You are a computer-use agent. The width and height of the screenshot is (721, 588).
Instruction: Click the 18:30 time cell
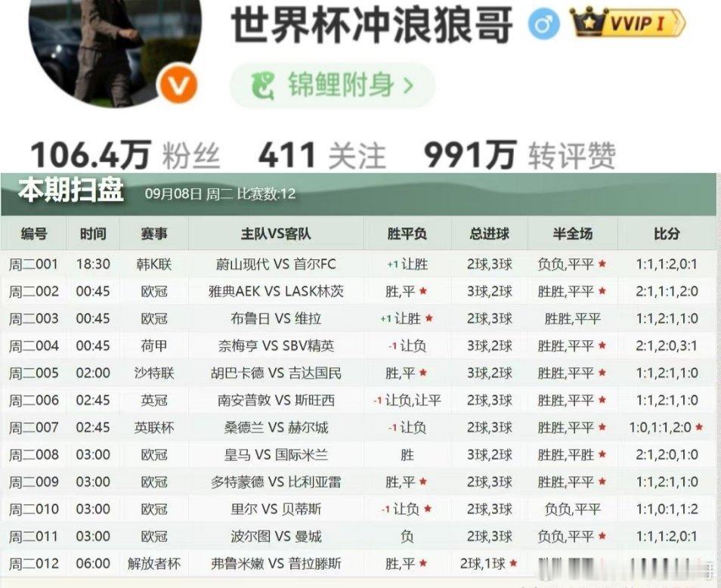coord(93,265)
